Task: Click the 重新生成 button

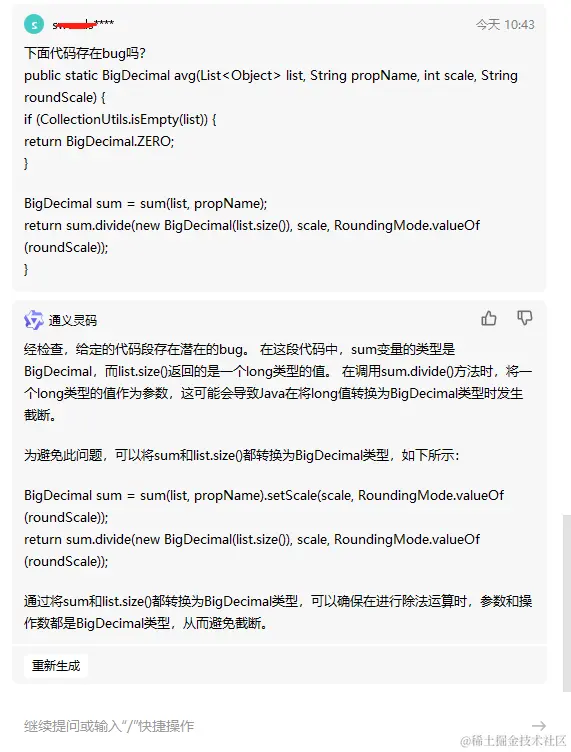Action: [x=56, y=666]
